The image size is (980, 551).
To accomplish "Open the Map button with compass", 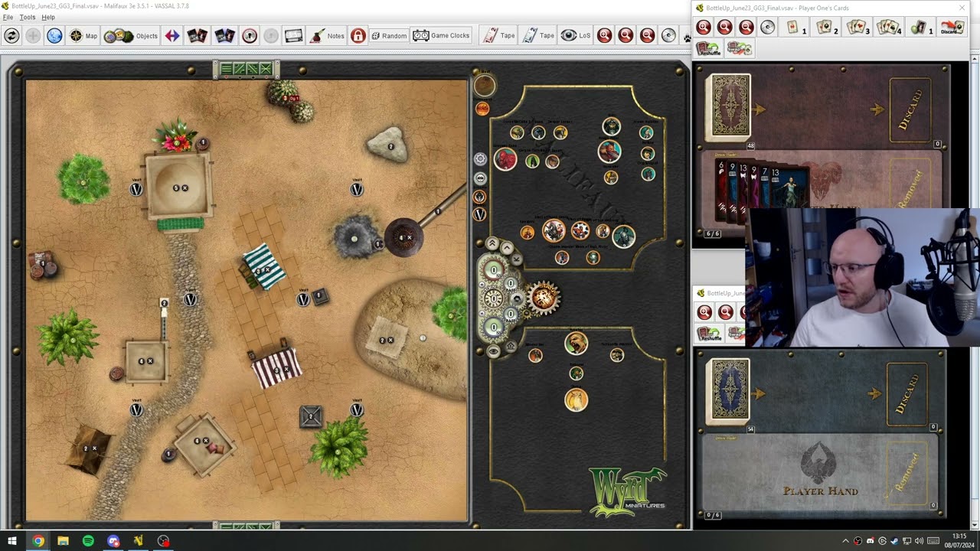I will (x=83, y=35).
